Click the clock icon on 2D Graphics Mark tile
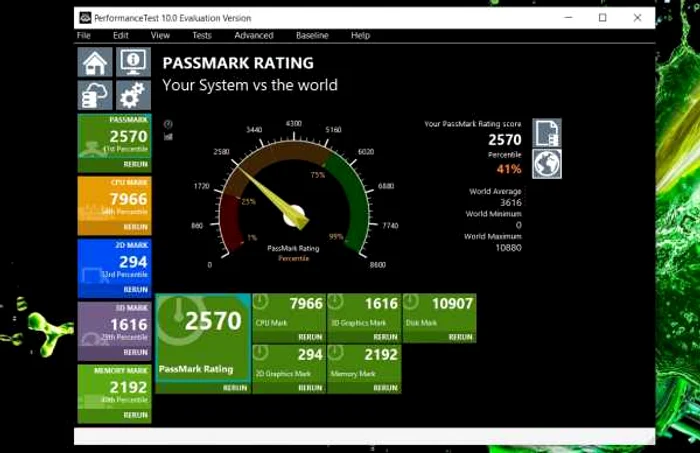The width and height of the screenshot is (700, 453). click(260, 353)
